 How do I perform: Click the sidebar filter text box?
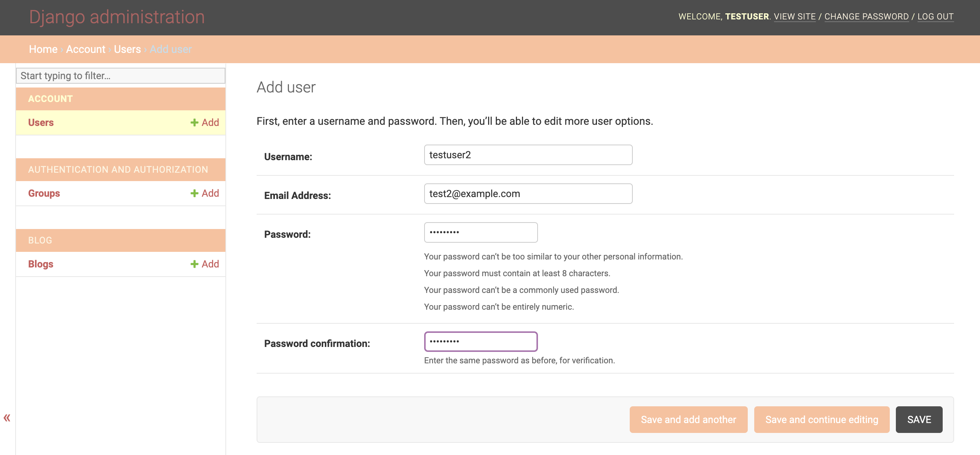tap(120, 76)
